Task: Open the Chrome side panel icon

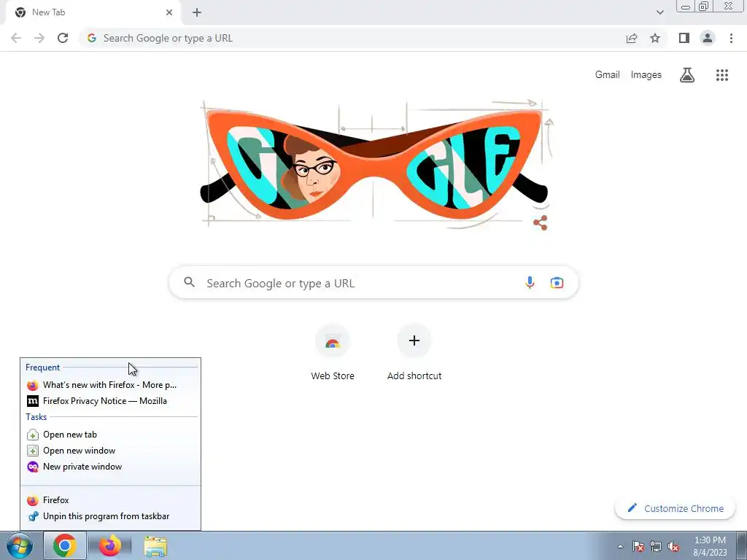Action: [x=684, y=38]
